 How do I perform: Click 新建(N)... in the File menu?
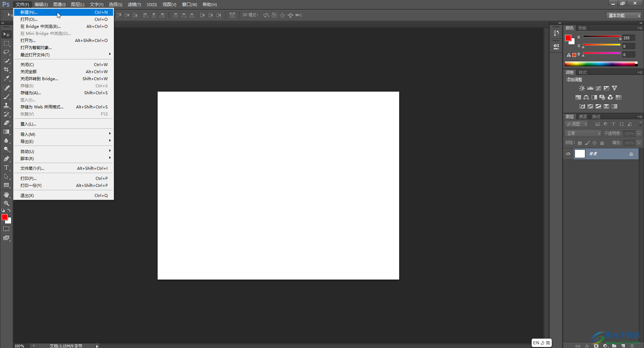64,12
